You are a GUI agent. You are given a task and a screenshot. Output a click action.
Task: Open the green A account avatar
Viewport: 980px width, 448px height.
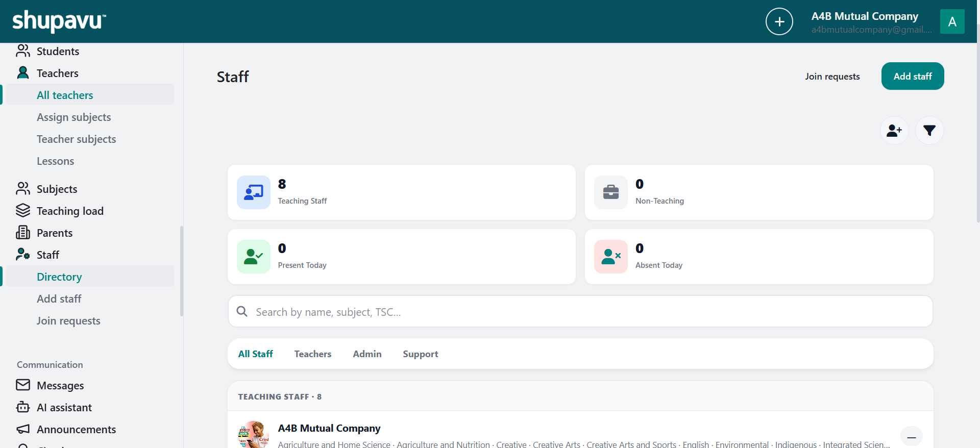tap(952, 21)
